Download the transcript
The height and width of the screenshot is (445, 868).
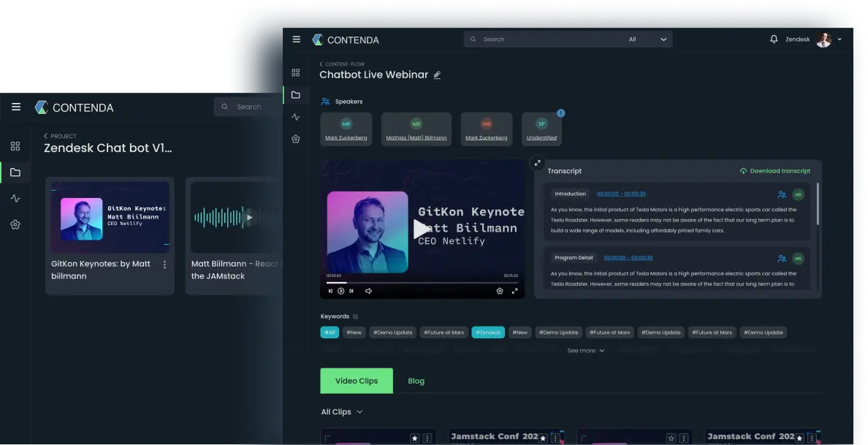coord(775,171)
